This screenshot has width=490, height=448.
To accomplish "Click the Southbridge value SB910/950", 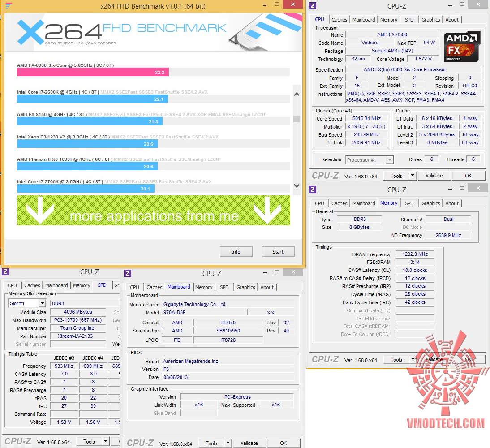I will pos(228,331).
